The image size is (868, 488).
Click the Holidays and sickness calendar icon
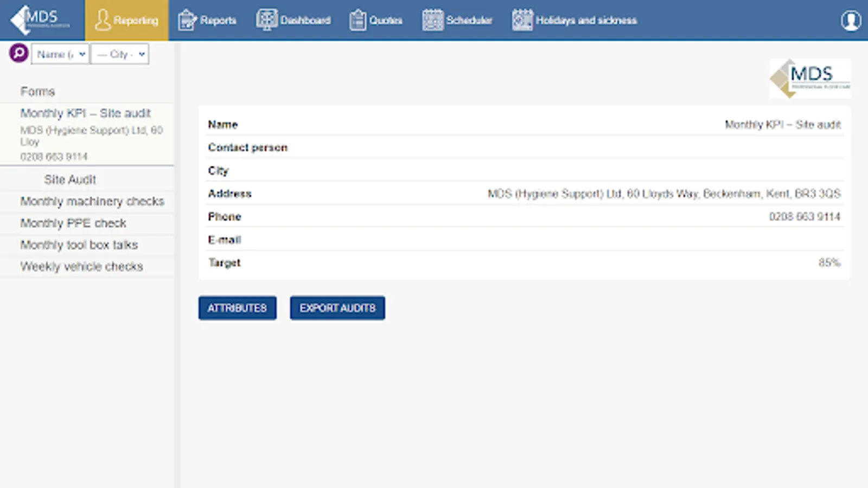point(522,20)
